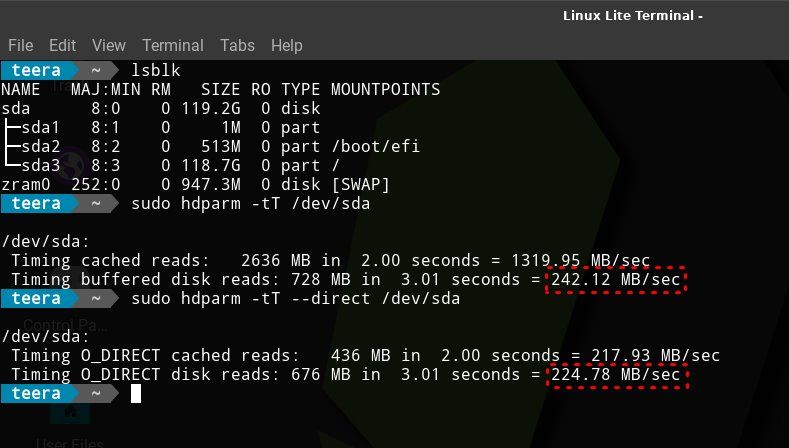This screenshot has height=448, width=789.
Task: Click the /boot/efi mountpoint text
Action: coord(375,146)
